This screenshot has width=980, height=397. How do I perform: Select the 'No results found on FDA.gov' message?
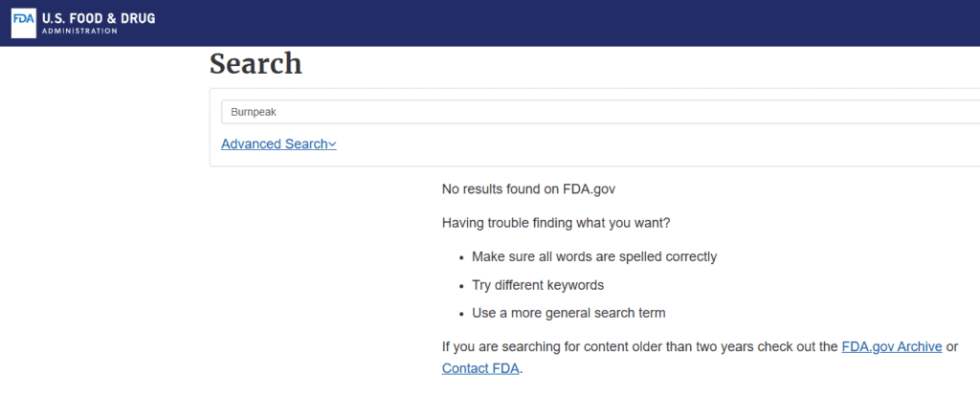pos(528,189)
